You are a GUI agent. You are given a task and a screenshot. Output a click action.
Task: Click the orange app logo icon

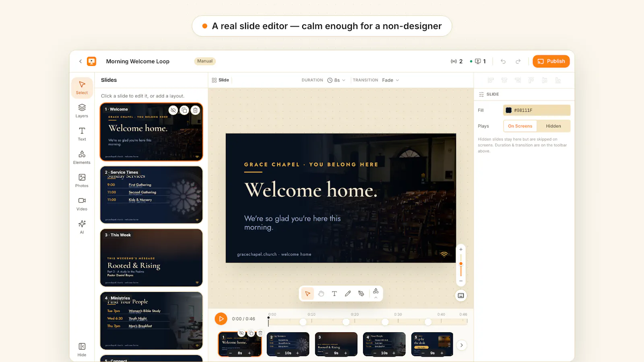point(92,61)
